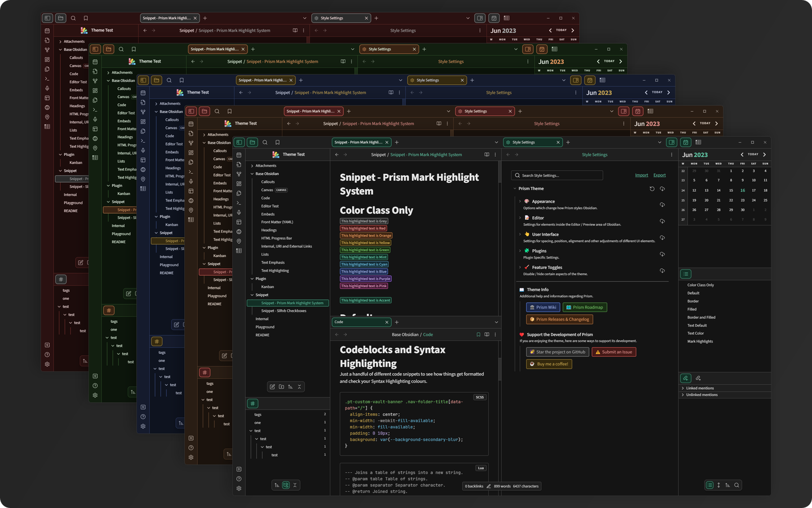Open tab list dropdown beside Code tab

point(496,322)
